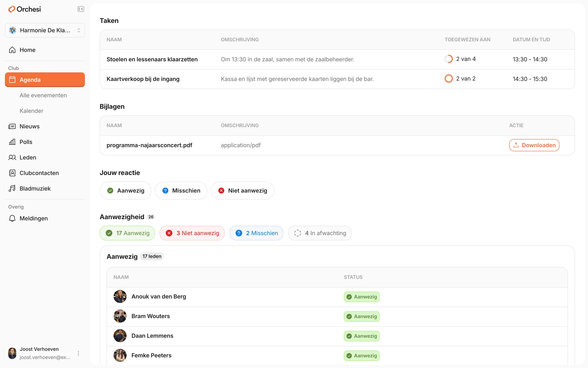Click the 17 leden badge
This screenshot has width=588, height=368.
tap(152, 256)
